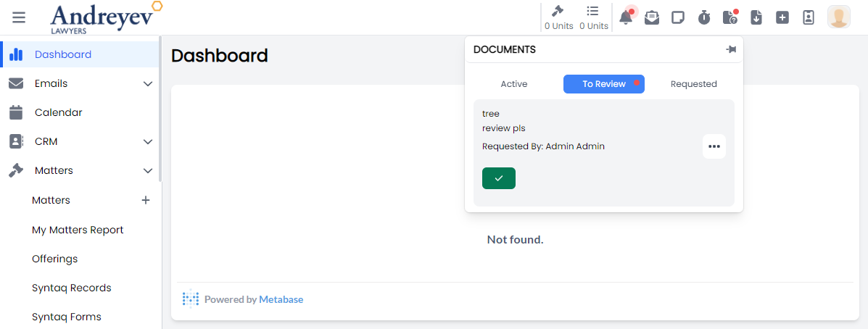Start the stopwatch timer icon
This screenshot has width=868, height=329.
click(704, 17)
